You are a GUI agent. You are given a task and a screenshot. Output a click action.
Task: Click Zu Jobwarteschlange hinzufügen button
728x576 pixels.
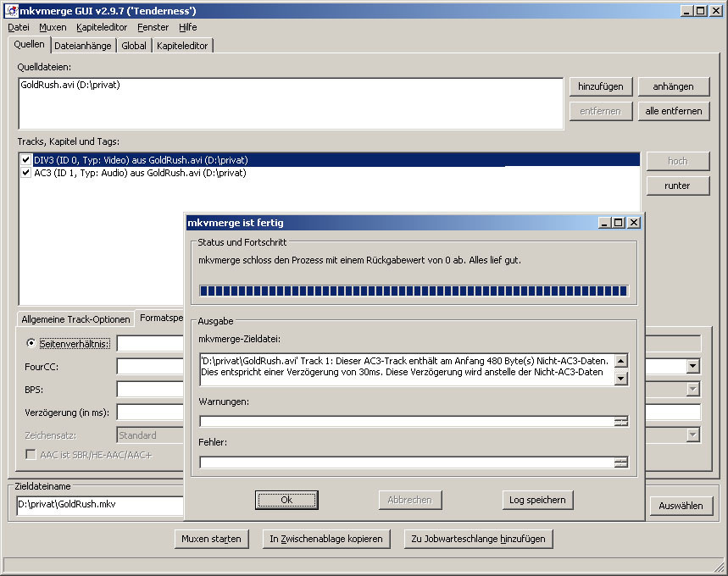(478, 539)
